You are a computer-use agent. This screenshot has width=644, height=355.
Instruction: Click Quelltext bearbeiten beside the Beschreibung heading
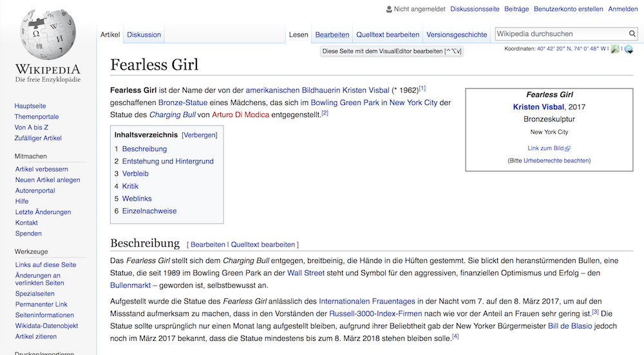[x=263, y=245]
